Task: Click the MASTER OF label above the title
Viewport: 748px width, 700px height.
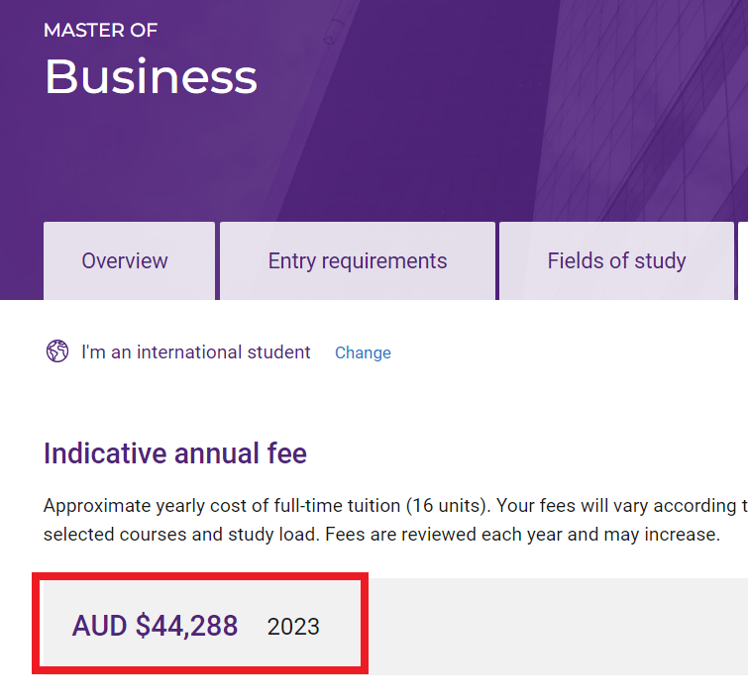Action: (x=100, y=31)
